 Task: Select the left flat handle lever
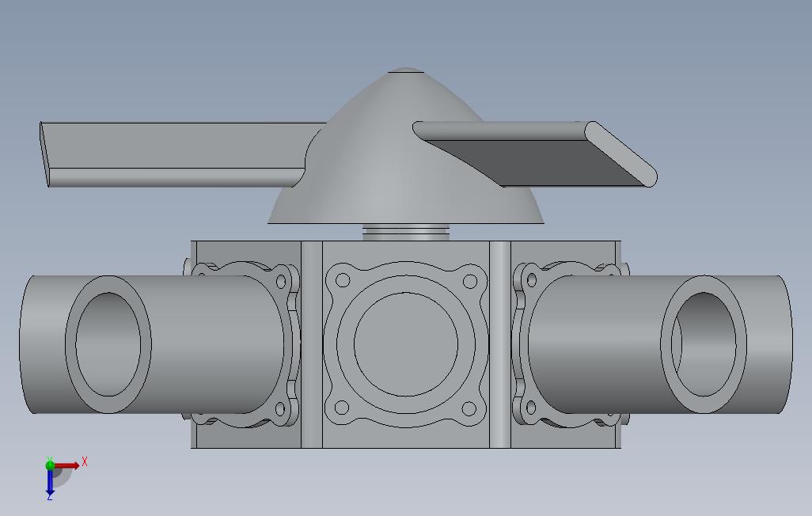(176, 154)
